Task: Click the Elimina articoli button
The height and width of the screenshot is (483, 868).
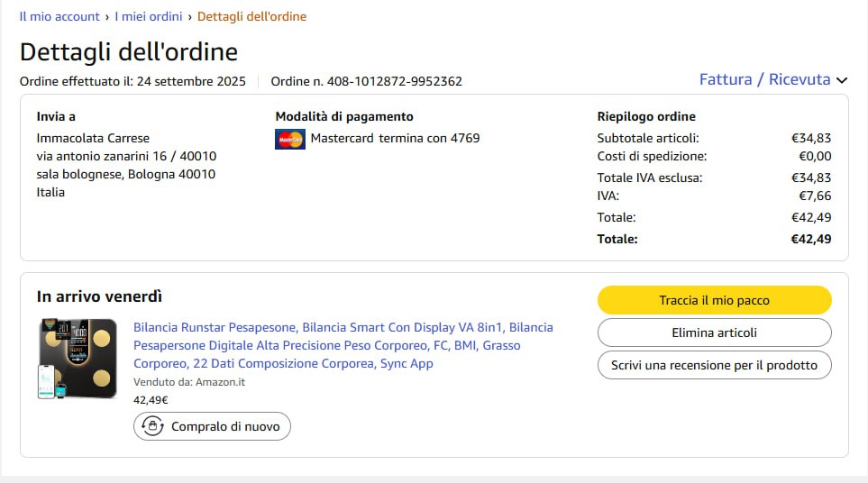Action: tap(714, 333)
